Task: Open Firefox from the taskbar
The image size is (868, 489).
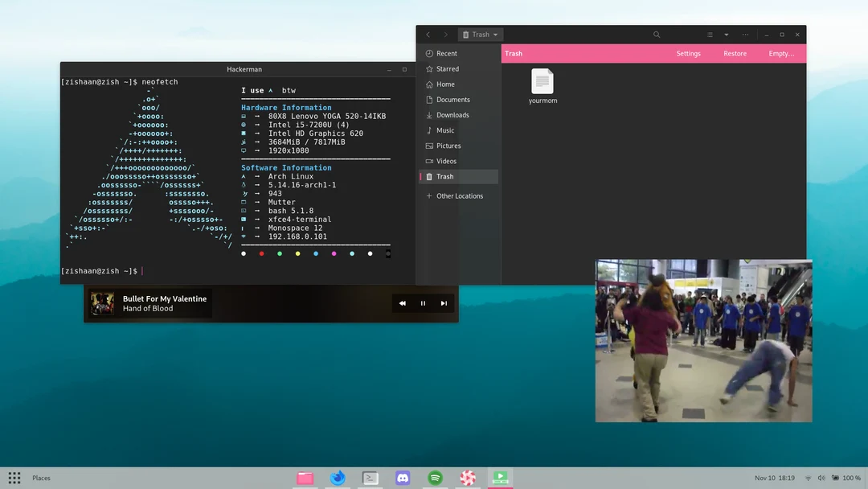Action: click(338, 478)
